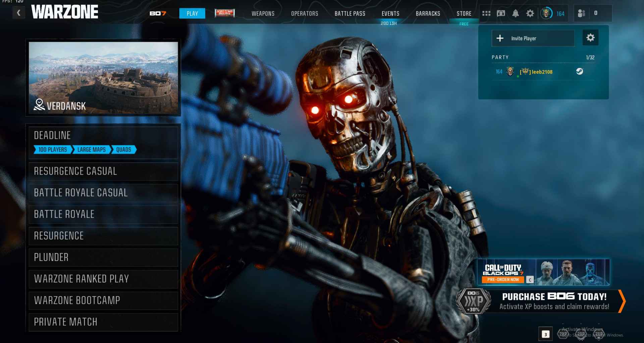Click the friends online count 0
This screenshot has height=343, width=644.
point(596,13)
